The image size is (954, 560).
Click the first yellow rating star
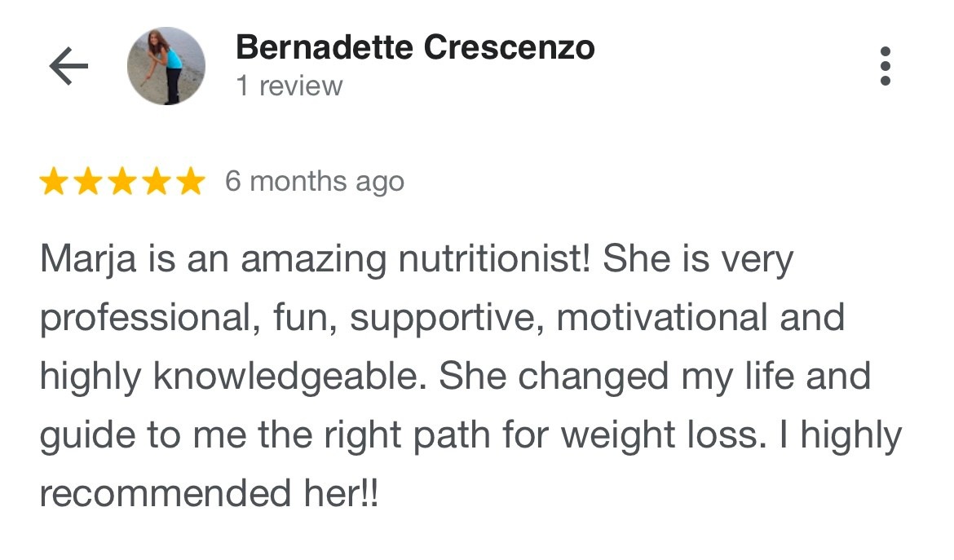[x=54, y=181]
